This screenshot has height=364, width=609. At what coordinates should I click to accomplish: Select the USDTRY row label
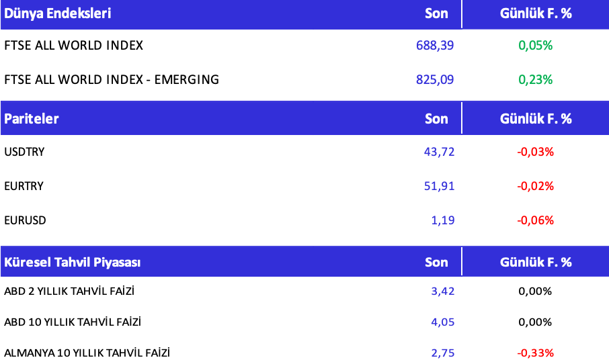coord(24,152)
